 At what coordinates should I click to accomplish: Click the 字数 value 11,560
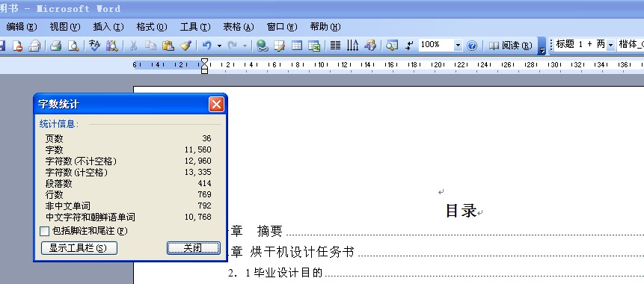[198, 149]
